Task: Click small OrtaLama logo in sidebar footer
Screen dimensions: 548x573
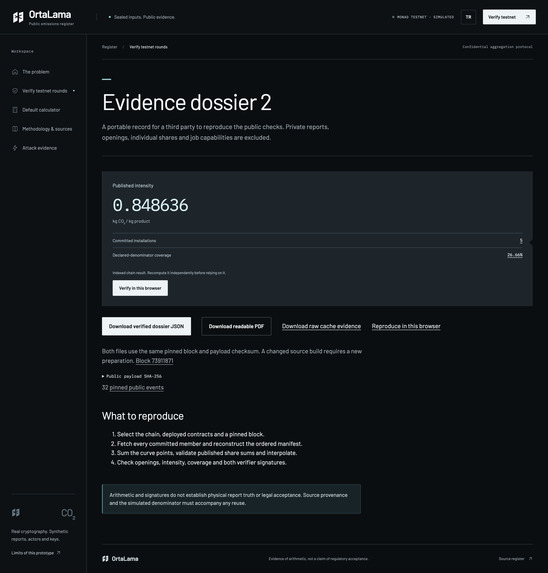Action: [x=16, y=513]
